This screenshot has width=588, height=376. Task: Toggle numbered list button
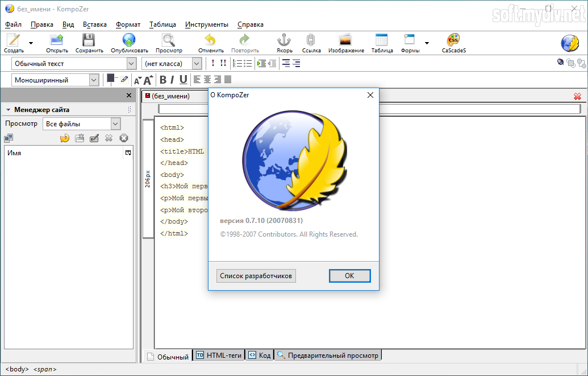(x=237, y=64)
